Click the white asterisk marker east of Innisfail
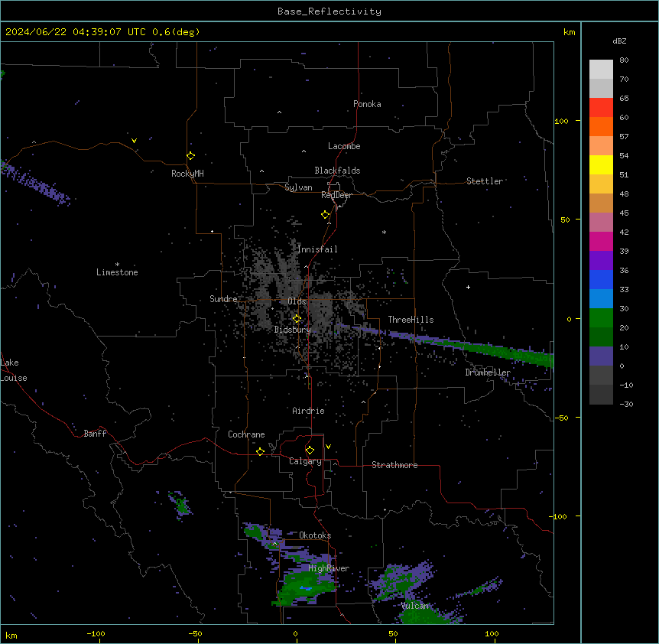 (x=384, y=232)
